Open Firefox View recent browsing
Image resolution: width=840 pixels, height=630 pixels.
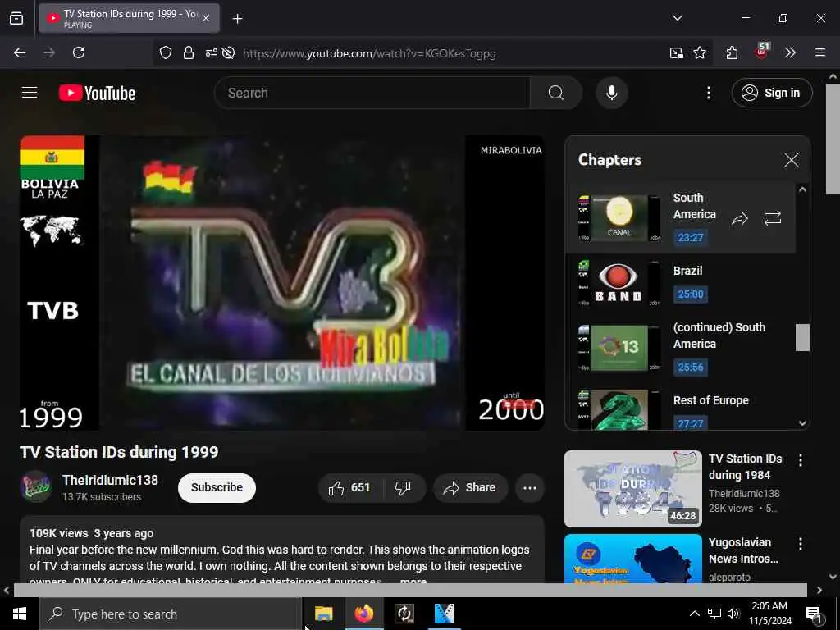(16, 18)
